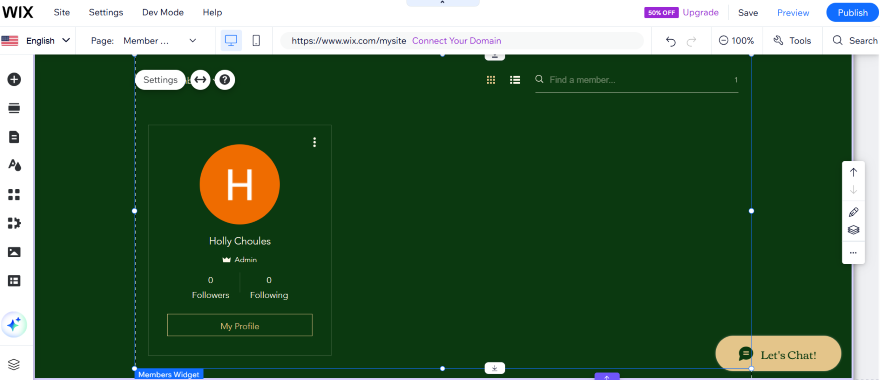The height and width of the screenshot is (380, 880).
Task: Open the Pages & Menu sidebar icon
Action: [x=14, y=136]
